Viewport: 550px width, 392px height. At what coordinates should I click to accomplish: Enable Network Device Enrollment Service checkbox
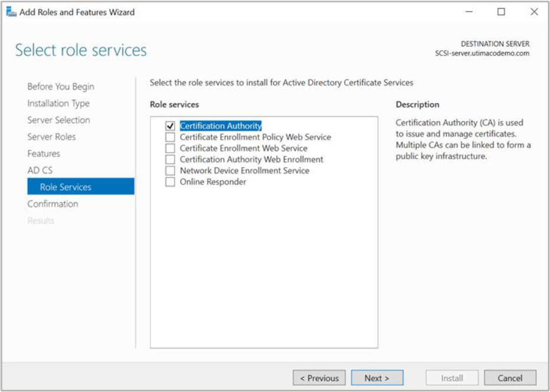click(x=171, y=171)
